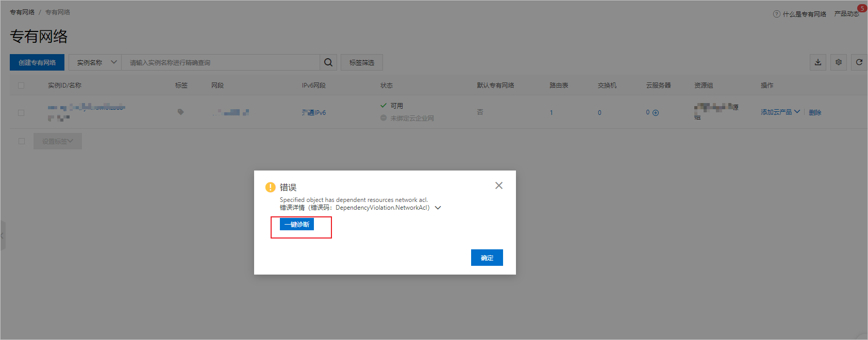This screenshot has width=868, height=340.
Task: Open the 设置标签 dropdown button
Action: tap(58, 141)
